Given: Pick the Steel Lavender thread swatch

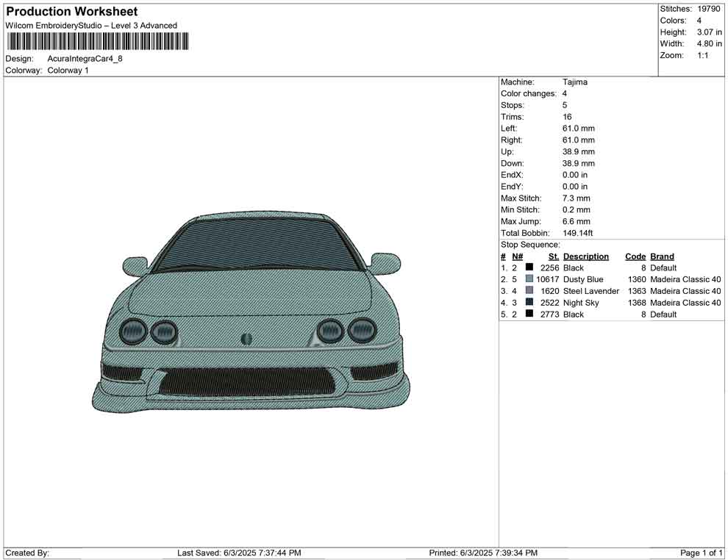Looking at the screenshot, I should [x=529, y=291].
